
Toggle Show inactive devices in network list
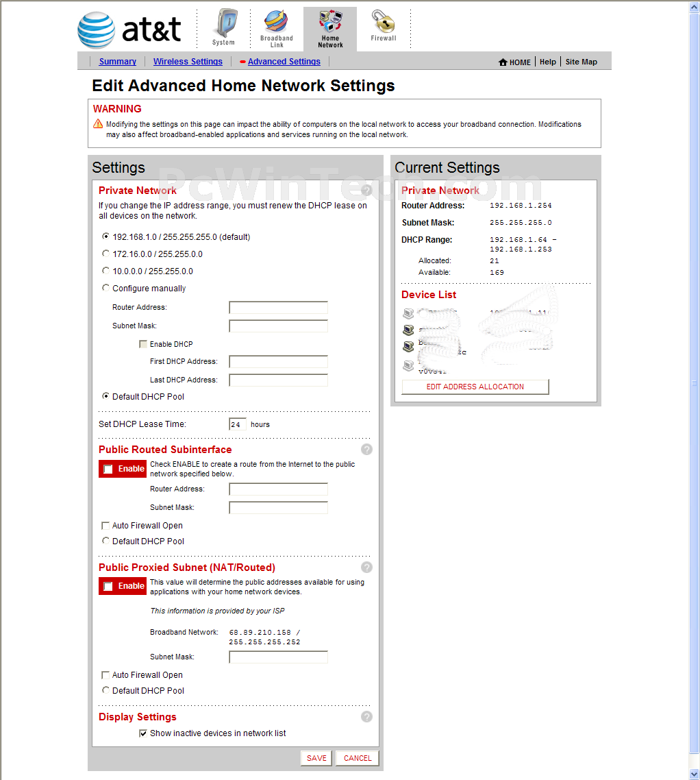coord(143,733)
